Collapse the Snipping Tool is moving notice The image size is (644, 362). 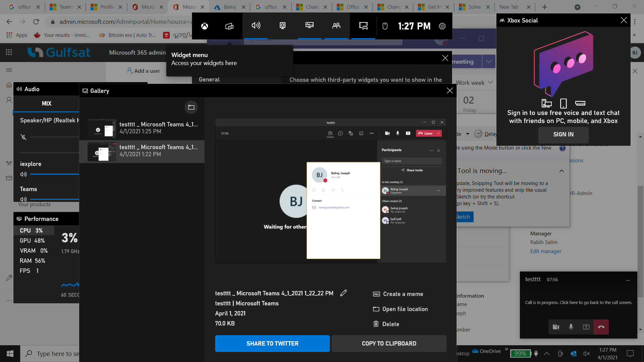(x=561, y=171)
